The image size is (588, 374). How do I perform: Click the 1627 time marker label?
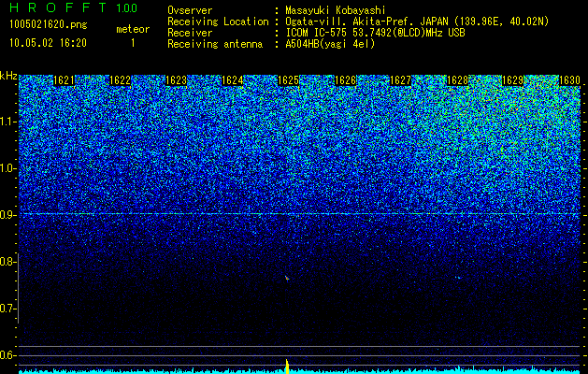pyautogui.click(x=401, y=80)
